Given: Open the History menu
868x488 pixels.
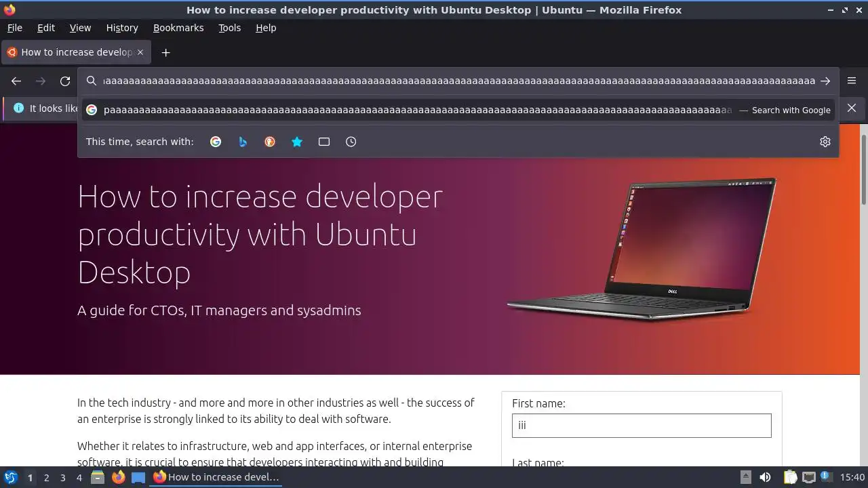Looking at the screenshot, I should point(122,28).
